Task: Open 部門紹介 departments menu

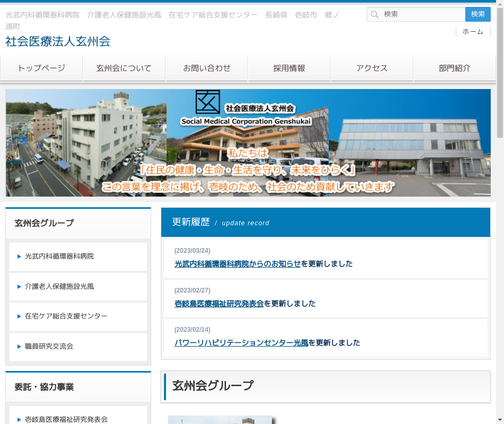Action: click(x=454, y=68)
